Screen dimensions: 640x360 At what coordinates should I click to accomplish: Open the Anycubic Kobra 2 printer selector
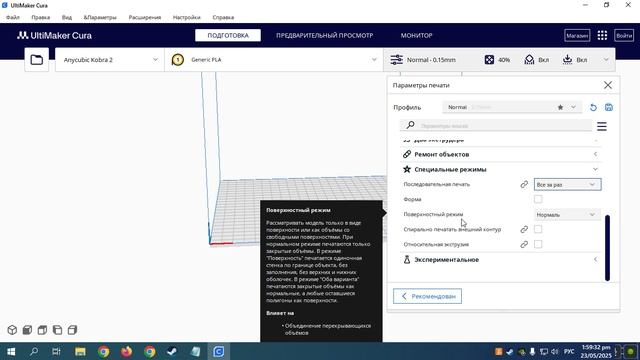(110, 60)
